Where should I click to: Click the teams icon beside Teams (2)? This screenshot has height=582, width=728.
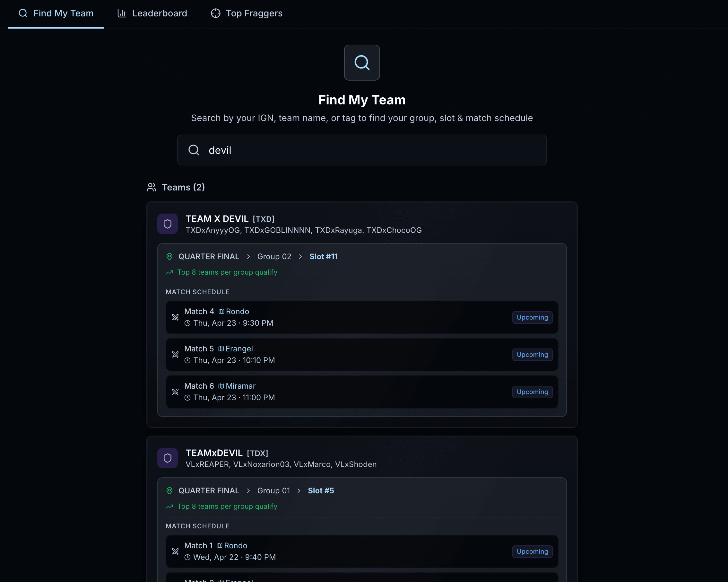(151, 188)
